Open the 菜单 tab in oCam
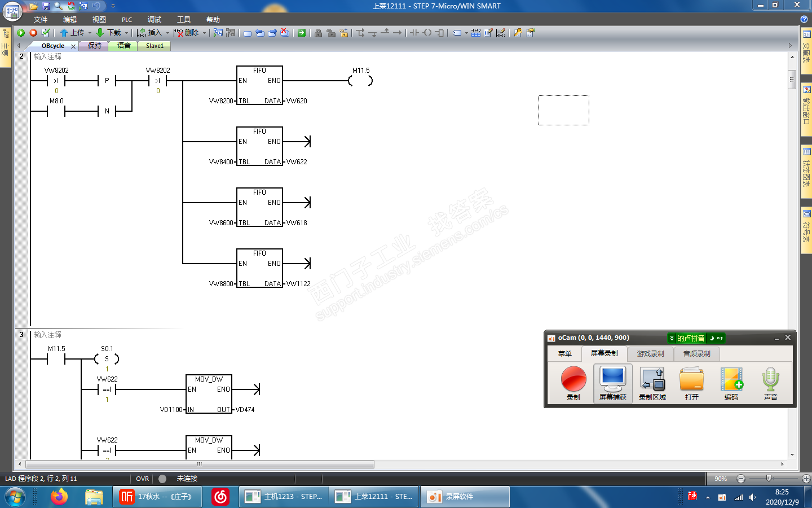Image resolution: width=812 pixels, height=508 pixels. coord(565,354)
